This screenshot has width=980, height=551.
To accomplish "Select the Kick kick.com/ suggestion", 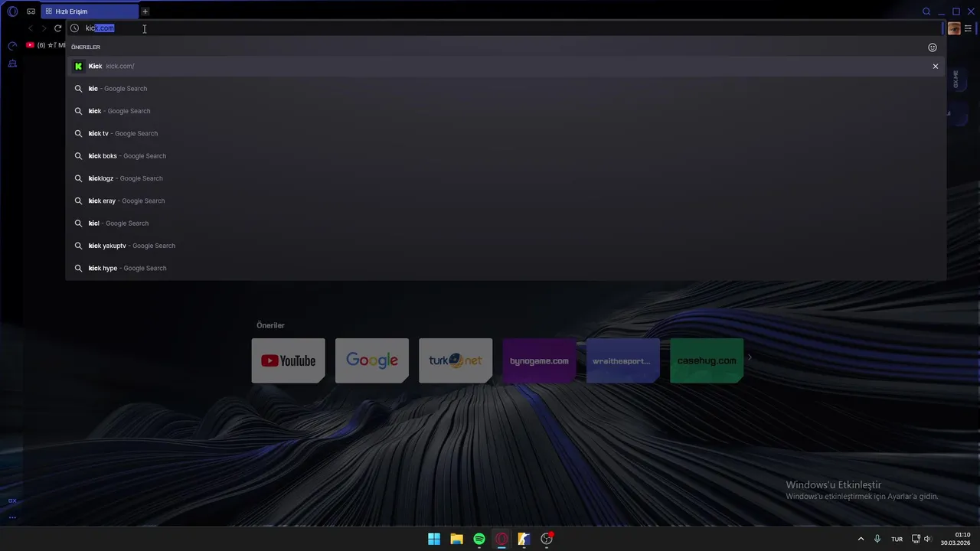I will [505, 67].
